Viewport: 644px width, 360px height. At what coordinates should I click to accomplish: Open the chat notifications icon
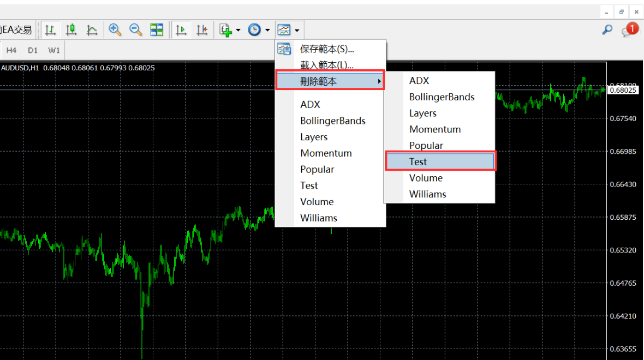[629, 30]
